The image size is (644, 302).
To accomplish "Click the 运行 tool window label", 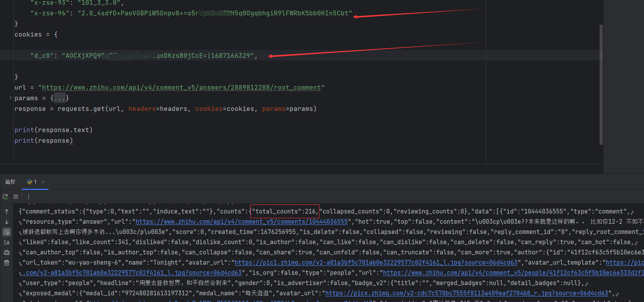I will (x=10, y=182).
